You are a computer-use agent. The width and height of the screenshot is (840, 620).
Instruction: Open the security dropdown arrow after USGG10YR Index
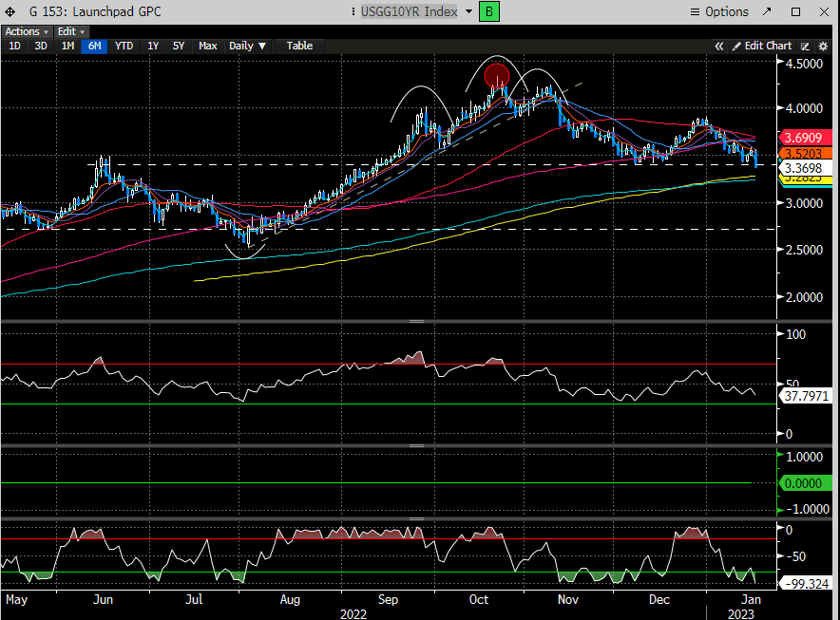coord(468,11)
